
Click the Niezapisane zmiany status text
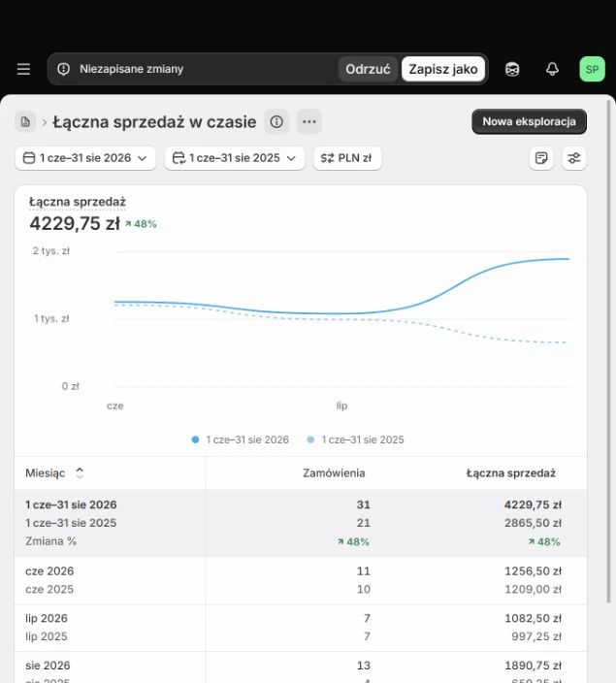pyautogui.click(x=132, y=69)
